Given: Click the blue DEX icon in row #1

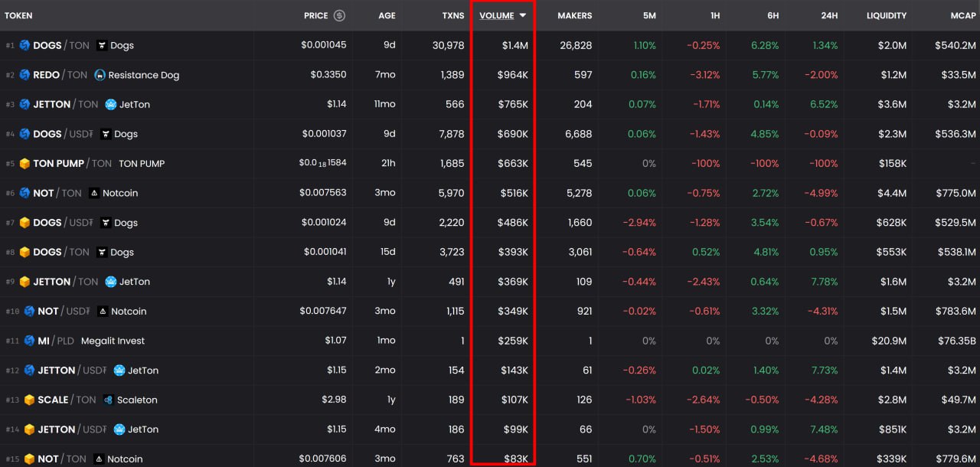Looking at the screenshot, I should 24,45.
